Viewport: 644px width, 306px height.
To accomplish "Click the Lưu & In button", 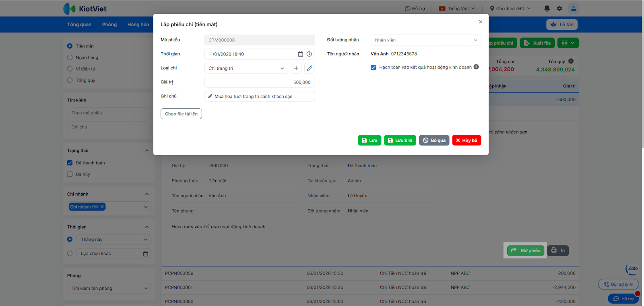I will [x=400, y=140].
